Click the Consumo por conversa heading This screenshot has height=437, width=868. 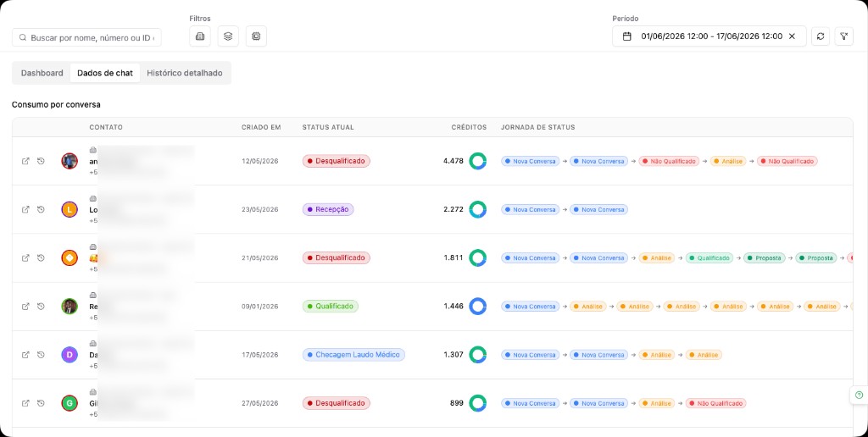[56, 104]
